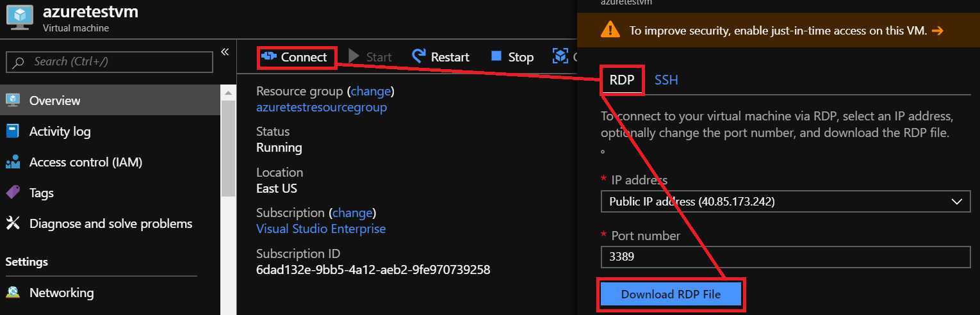The width and height of the screenshot is (980, 315).
Task: Change the resource group via change link
Action: [x=371, y=92]
